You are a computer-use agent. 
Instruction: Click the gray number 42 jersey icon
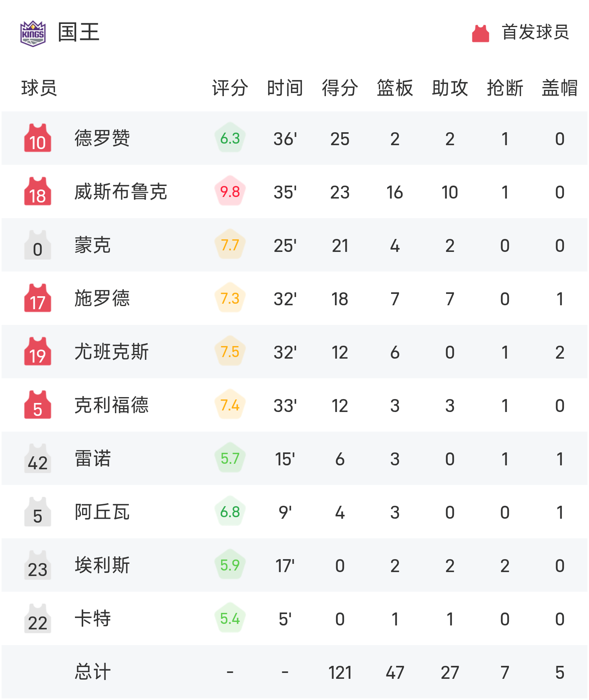tap(38, 459)
